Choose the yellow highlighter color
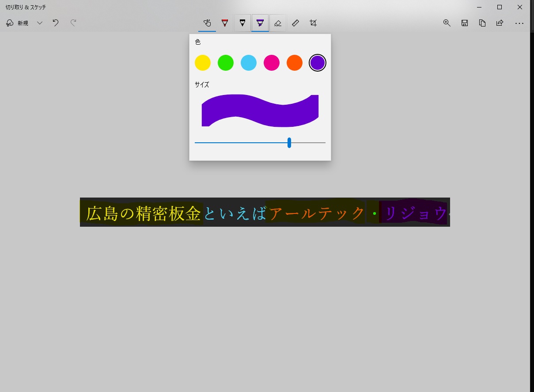This screenshot has width=534, height=392. [x=203, y=63]
